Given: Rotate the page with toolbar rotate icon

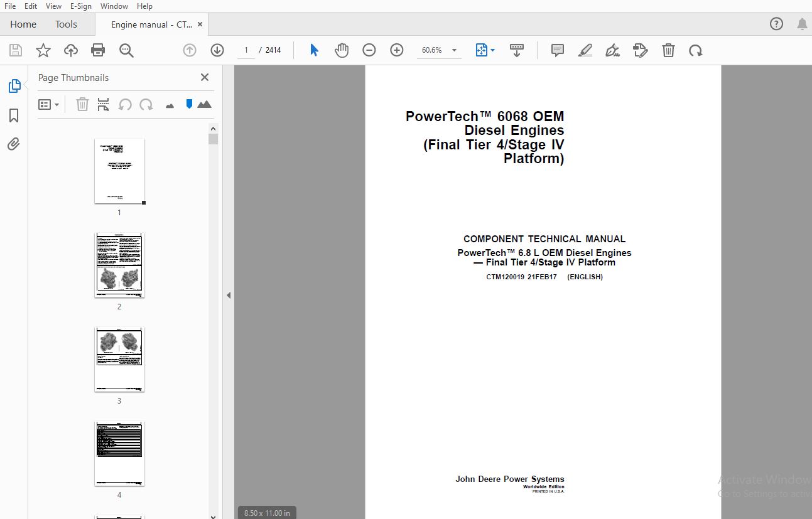Looking at the screenshot, I should 696,50.
